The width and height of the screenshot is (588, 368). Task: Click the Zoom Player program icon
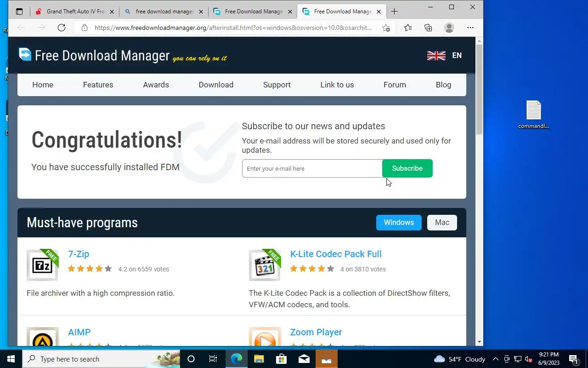point(265,337)
